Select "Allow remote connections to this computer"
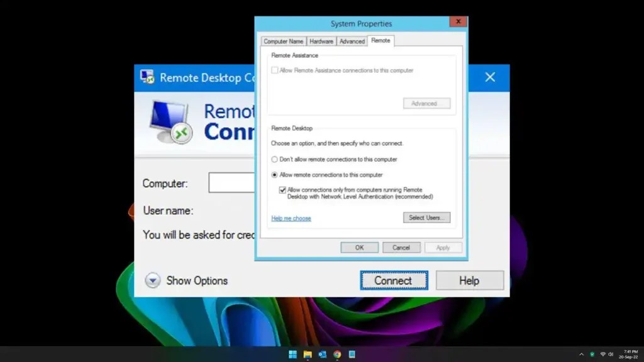Image resolution: width=644 pixels, height=362 pixels. (274, 175)
